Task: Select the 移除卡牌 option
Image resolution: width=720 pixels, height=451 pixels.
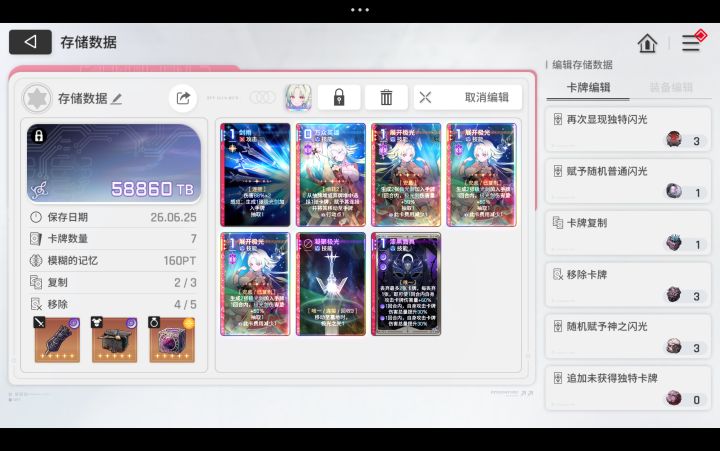Action: click(628, 285)
